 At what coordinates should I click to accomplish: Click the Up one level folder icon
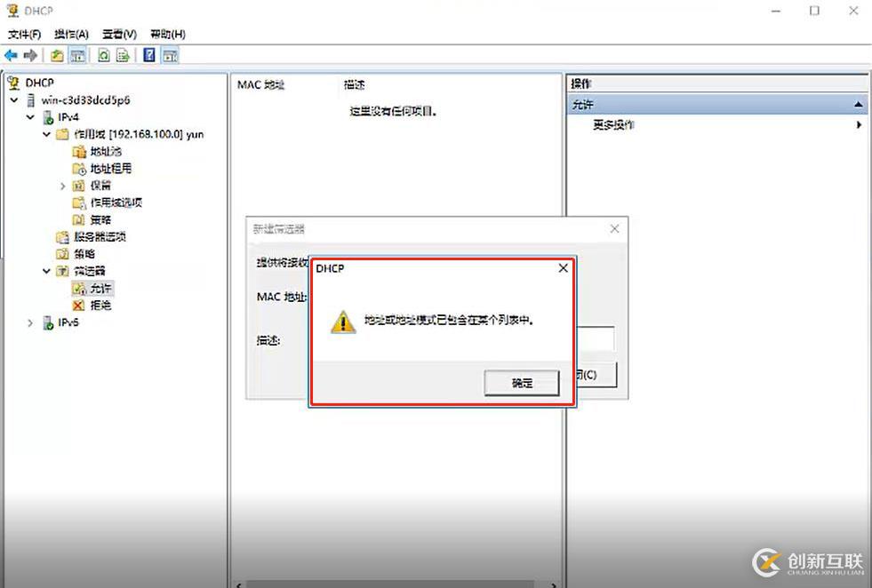(57, 56)
